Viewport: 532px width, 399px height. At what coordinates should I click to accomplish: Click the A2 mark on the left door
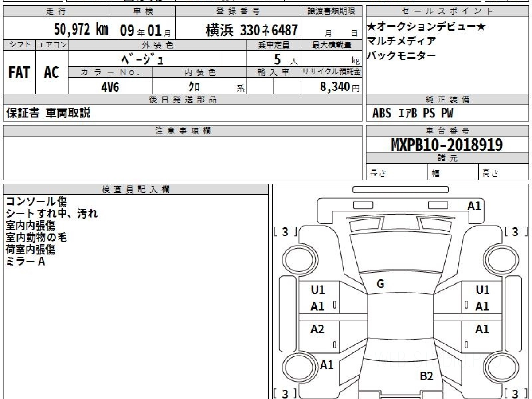coord(317,329)
